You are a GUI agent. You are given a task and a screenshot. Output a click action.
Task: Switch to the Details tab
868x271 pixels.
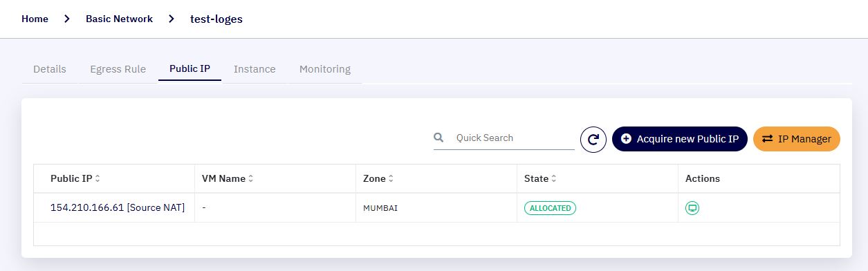point(50,69)
